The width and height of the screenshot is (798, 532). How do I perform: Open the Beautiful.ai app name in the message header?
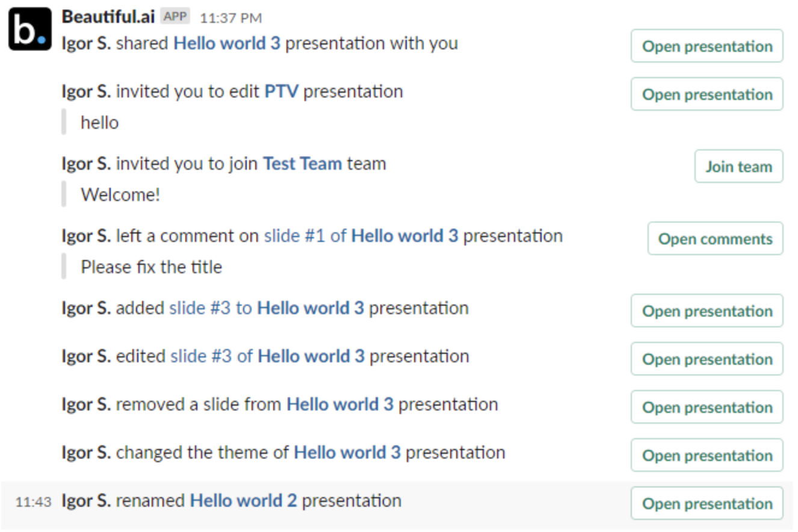tap(109, 17)
